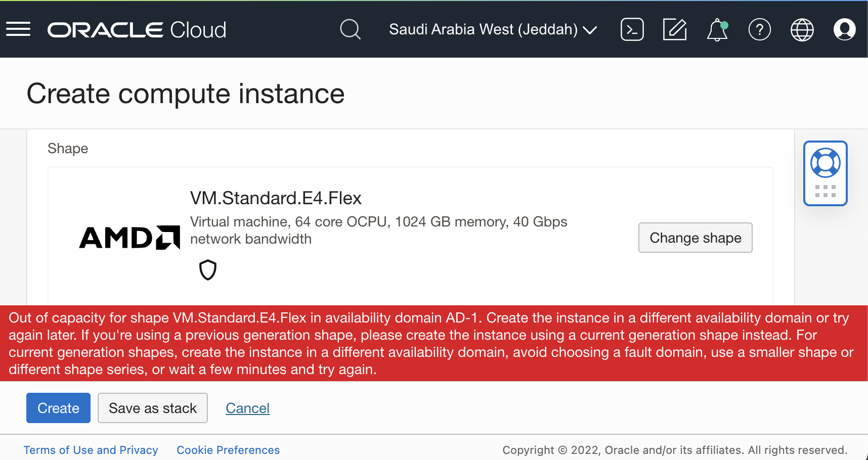Image resolution: width=868 pixels, height=460 pixels.
Task: Open the edit/feedback pencil icon
Action: (675, 29)
